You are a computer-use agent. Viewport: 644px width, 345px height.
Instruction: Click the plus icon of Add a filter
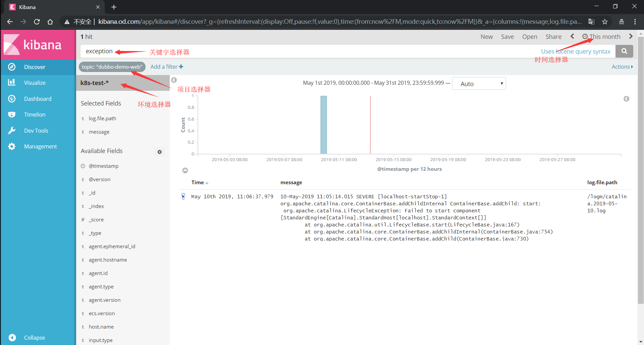click(x=181, y=67)
